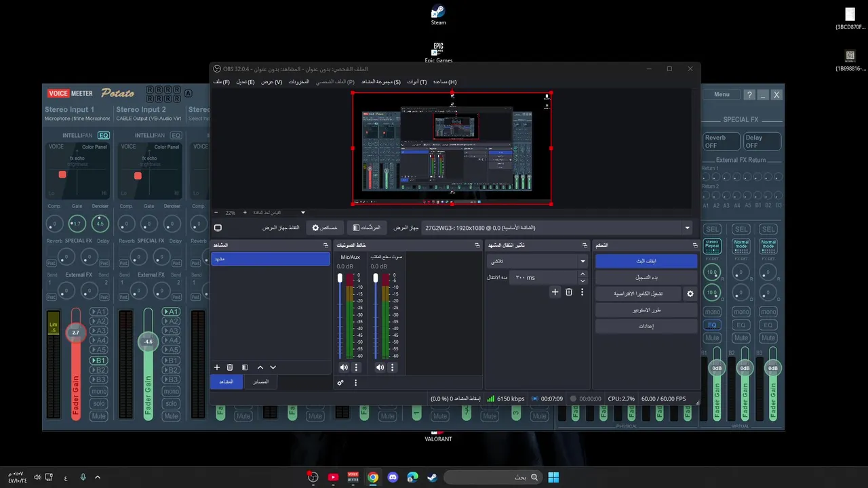Toggle Mute on Stereo Input 1 strip
Image resolution: width=868 pixels, height=488 pixels.
99,416
